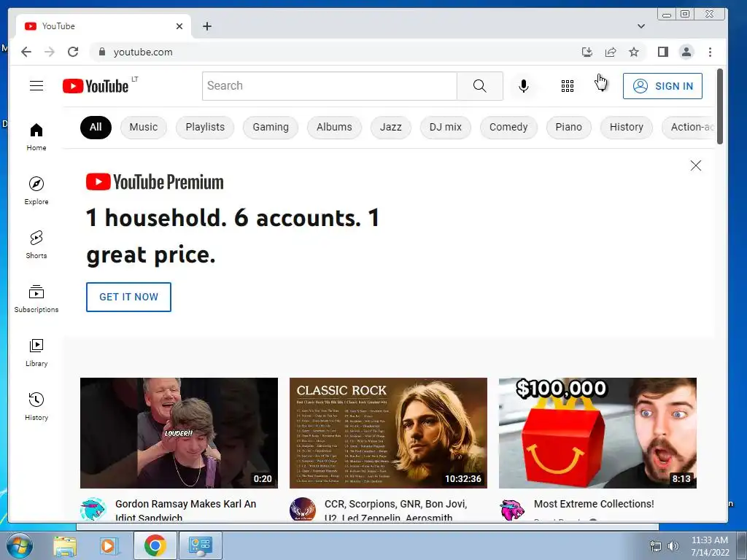
Task: Select the Jazz filter chip
Action: (391, 127)
